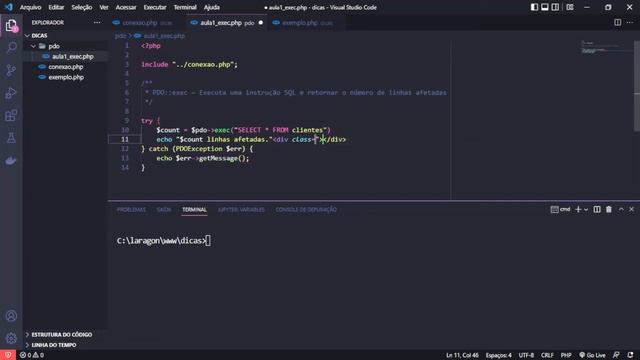Open the Arquivo menu
This screenshot has width=640, height=360.
tap(30, 7)
